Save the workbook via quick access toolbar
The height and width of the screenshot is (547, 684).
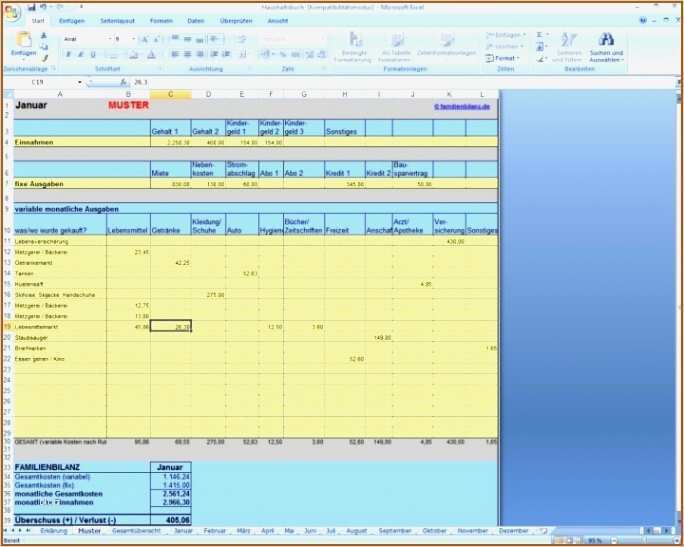tap(31, 7)
